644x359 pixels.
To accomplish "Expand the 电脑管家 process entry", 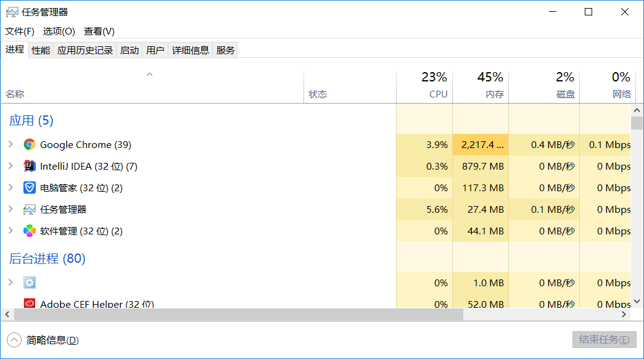I will pos(10,188).
